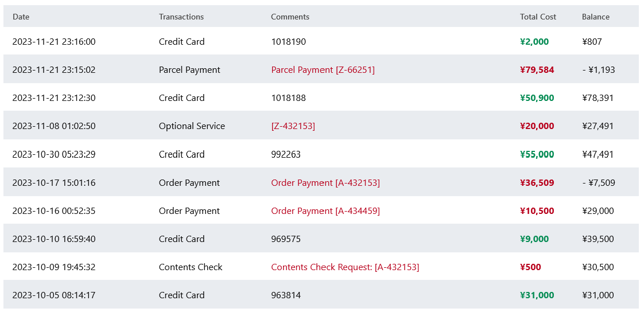This screenshot has height=312, width=644.
Task: Click the Order Payment [A-432153] link
Action: (325, 183)
